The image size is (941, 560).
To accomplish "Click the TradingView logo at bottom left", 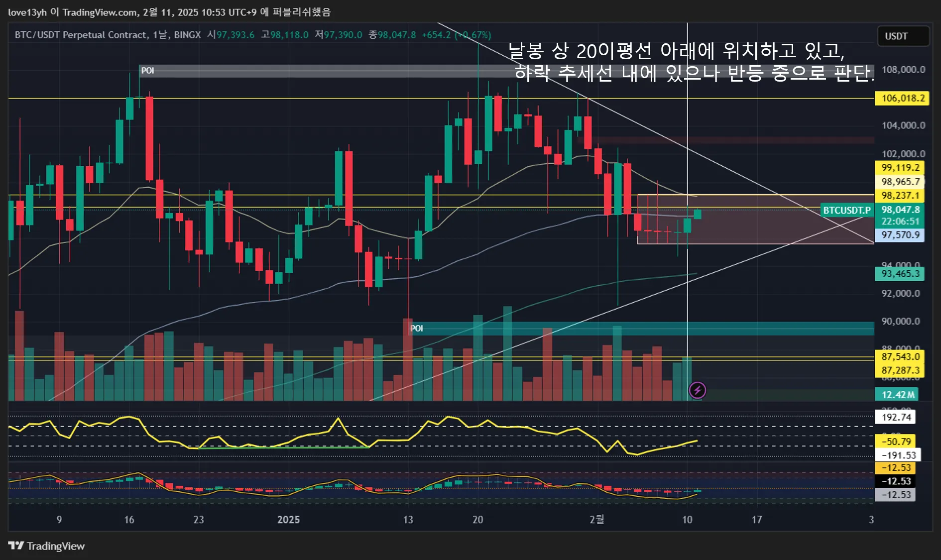I will click(46, 546).
